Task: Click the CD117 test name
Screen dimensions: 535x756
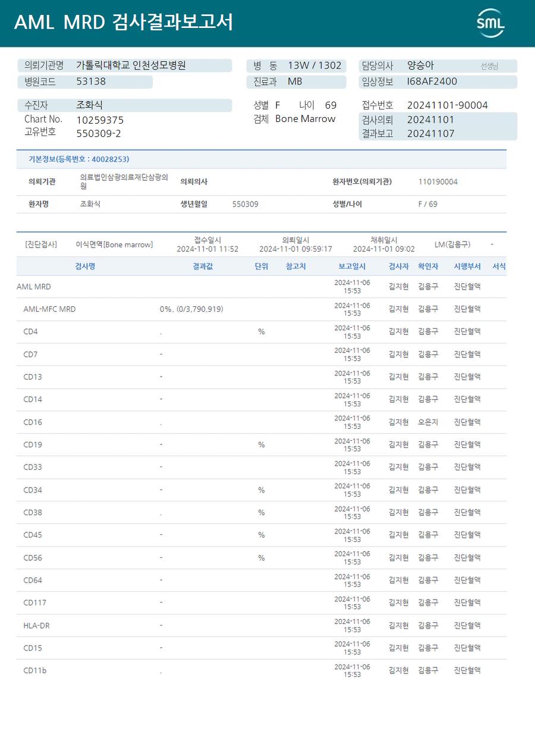Action: click(34, 603)
